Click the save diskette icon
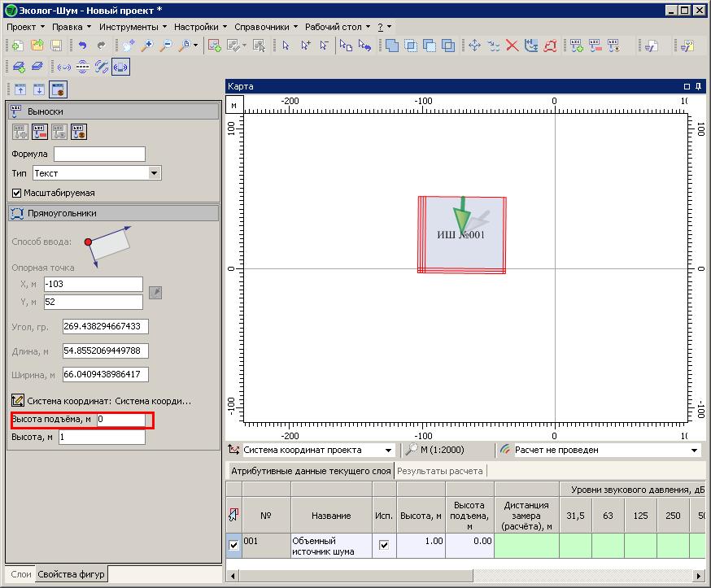Image resolution: width=711 pixels, height=588 pixels. [x=57, y=46]
